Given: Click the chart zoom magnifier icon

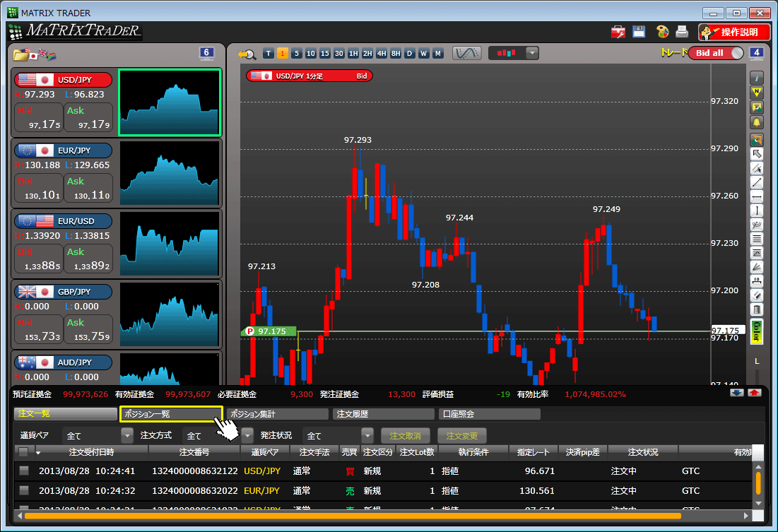Looking at the screenshot, I should pyautogui.click(x=247, y=54).
